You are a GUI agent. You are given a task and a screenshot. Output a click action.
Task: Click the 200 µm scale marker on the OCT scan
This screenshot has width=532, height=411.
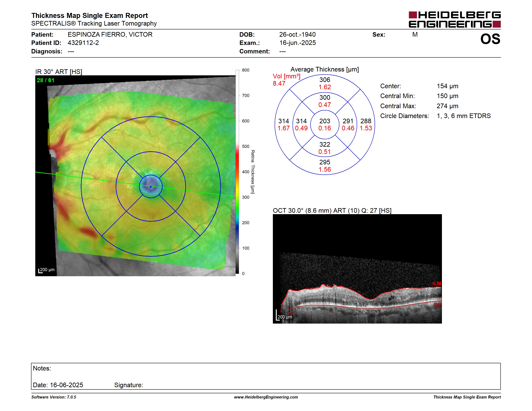pyautogui.click(x=284, y=316)
